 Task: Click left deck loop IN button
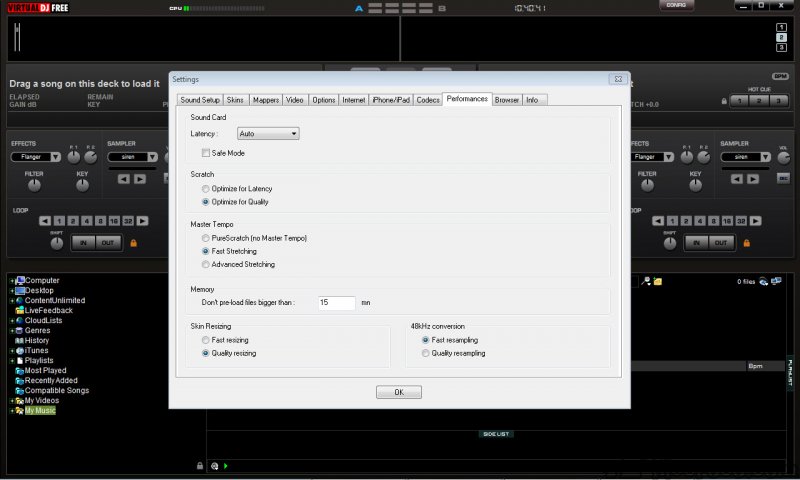(x=83, y=243)
